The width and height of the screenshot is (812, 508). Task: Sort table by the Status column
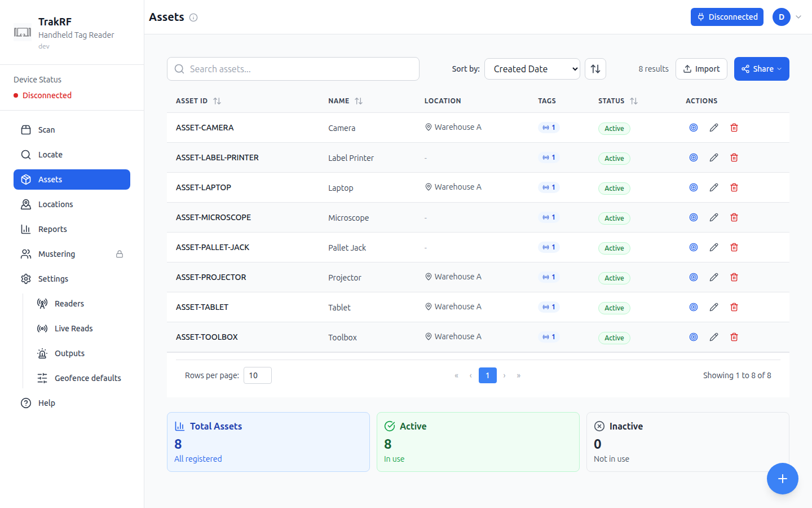(618, 101)
